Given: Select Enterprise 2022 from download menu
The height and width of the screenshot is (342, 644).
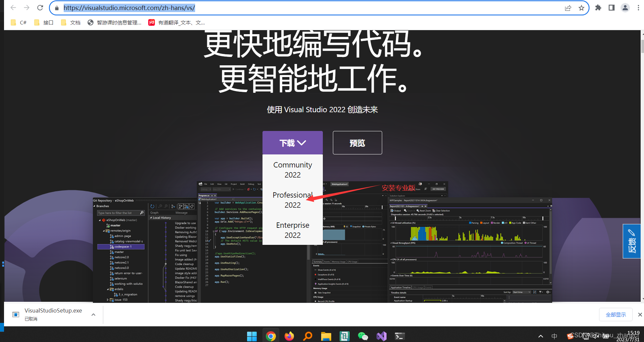Looking at the screenshot, I should [x=292, y=230].
